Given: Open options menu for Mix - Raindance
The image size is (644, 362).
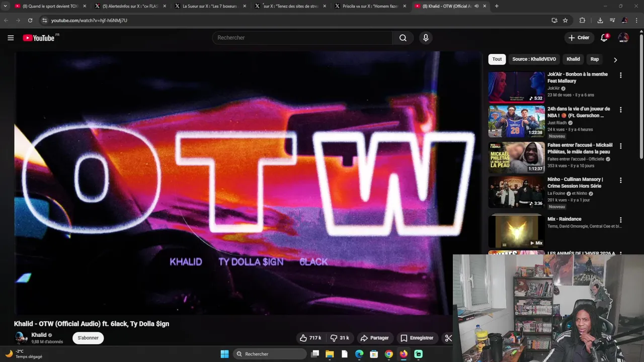Looking at the screenshot, I should pyautogui.click(x=620, y=220).
